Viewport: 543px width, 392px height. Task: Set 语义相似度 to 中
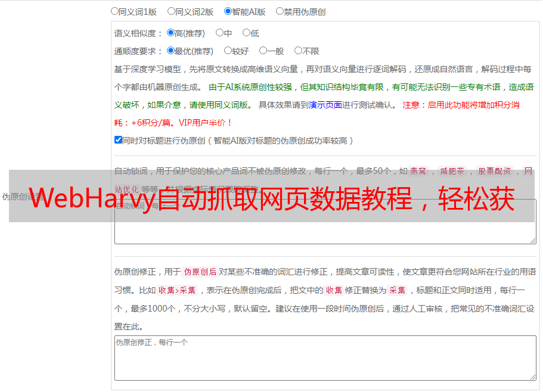tap(219, 33)
